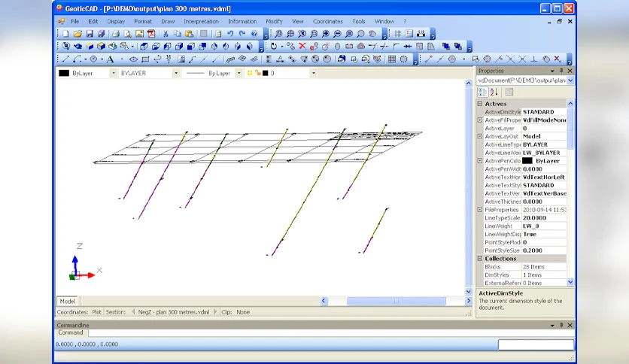The width and height of the screenshot is (629, 364).
Task: Go to previous section with left arrow
Action: pyautogui.click(x=132, y=312)
